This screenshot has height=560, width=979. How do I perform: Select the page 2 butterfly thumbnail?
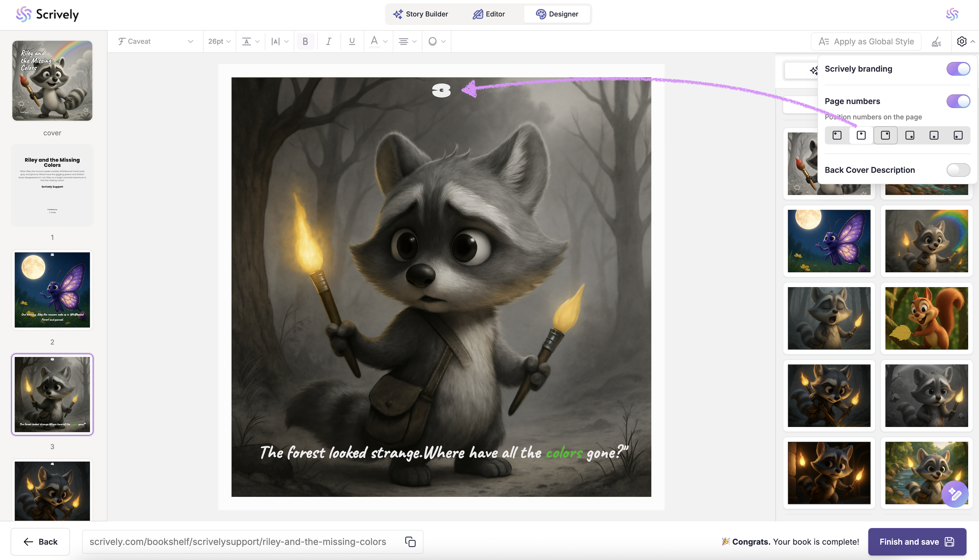[x=52, y=290]
